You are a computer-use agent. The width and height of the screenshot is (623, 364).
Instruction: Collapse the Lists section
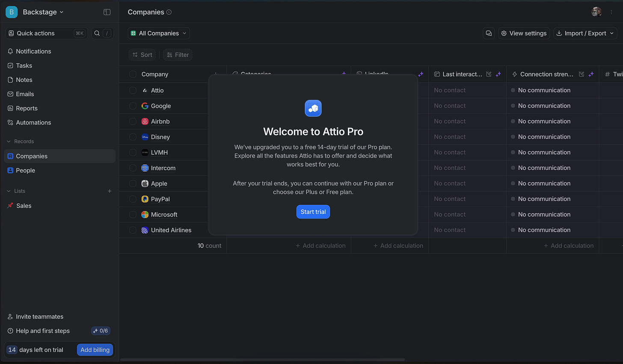click(x=16, y=191)
